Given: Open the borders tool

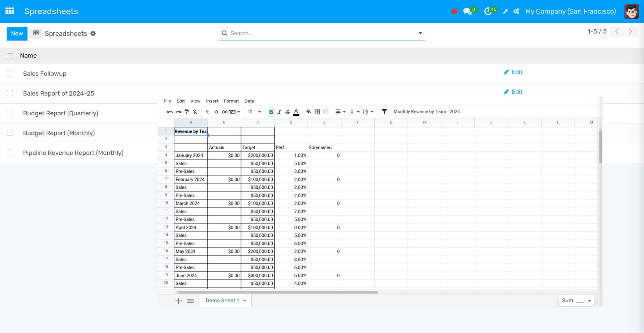Looking at the screenshot, I should [317, 112].
